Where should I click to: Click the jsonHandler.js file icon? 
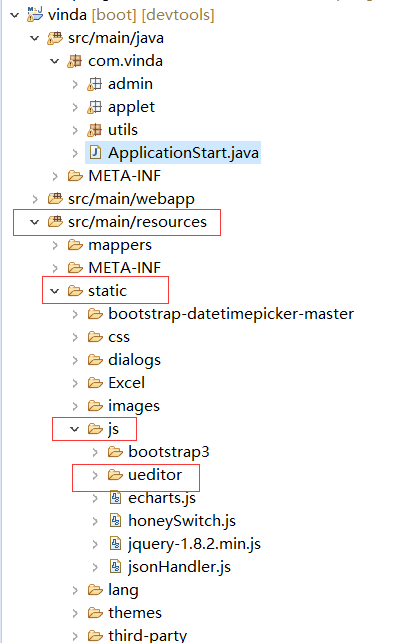(x=116, y=566)
